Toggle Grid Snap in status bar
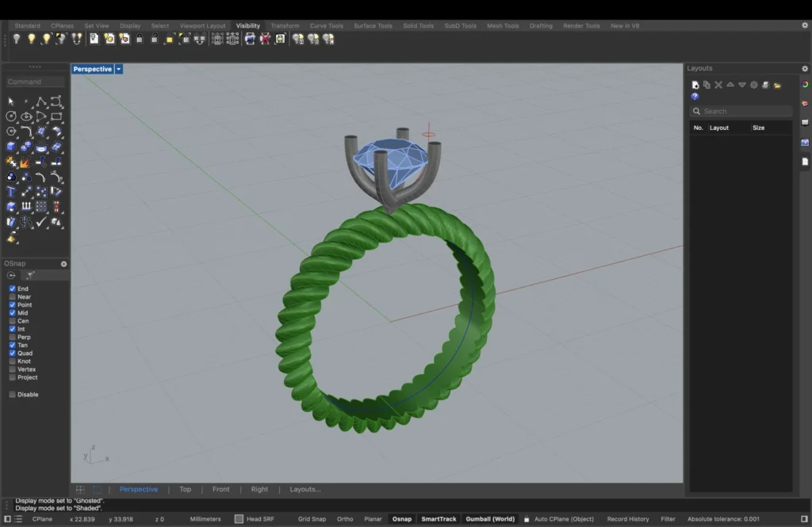This screenshot has height=527, width=812. 312,519
